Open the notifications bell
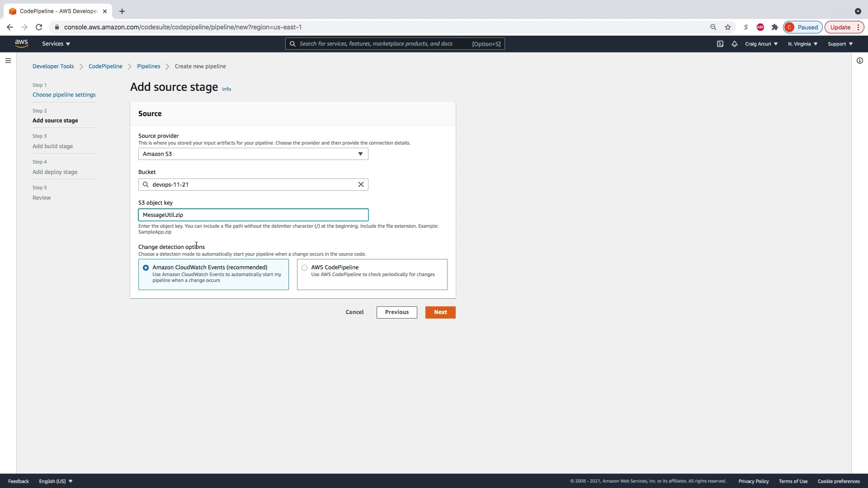This screenshot has width=868, height=488. pos(735,44)
